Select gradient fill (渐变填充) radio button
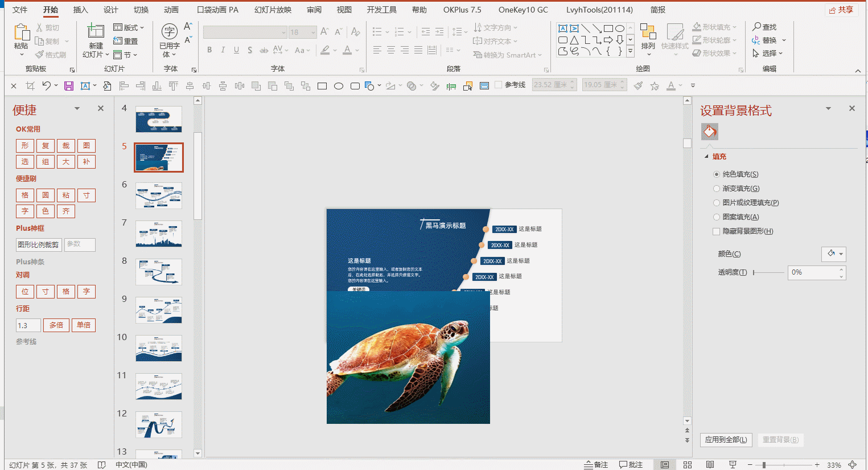The image size is (868, 470). 717,189
